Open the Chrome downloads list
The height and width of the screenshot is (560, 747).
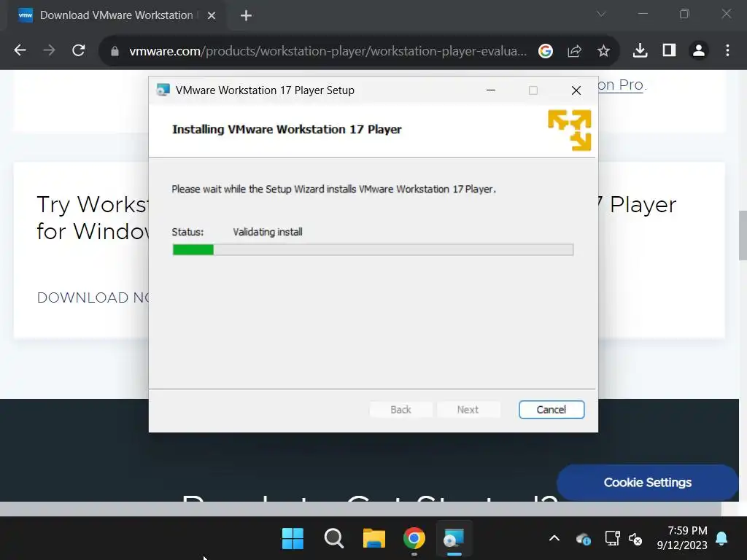tap(640, 50)
